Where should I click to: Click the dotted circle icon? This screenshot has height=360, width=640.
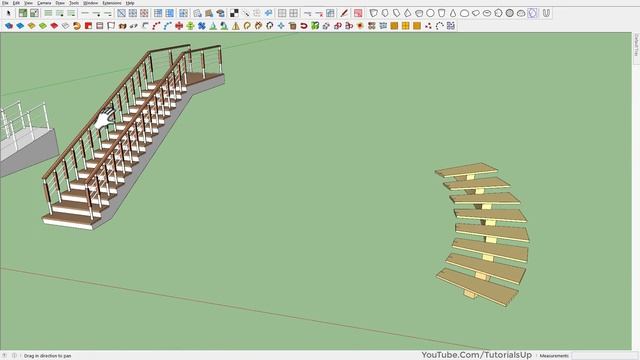(x=439, y=26)
